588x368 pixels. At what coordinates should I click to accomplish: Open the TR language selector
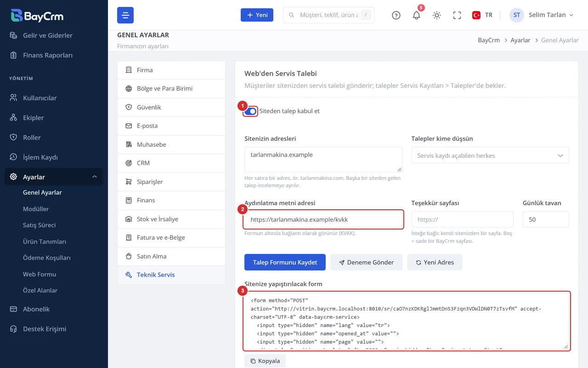[482, 15]
